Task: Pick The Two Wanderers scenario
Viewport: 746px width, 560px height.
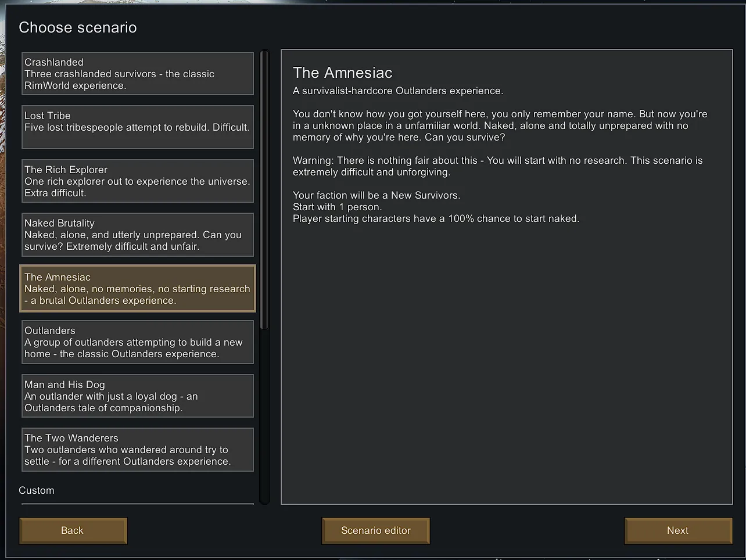Action: [138, 450]
